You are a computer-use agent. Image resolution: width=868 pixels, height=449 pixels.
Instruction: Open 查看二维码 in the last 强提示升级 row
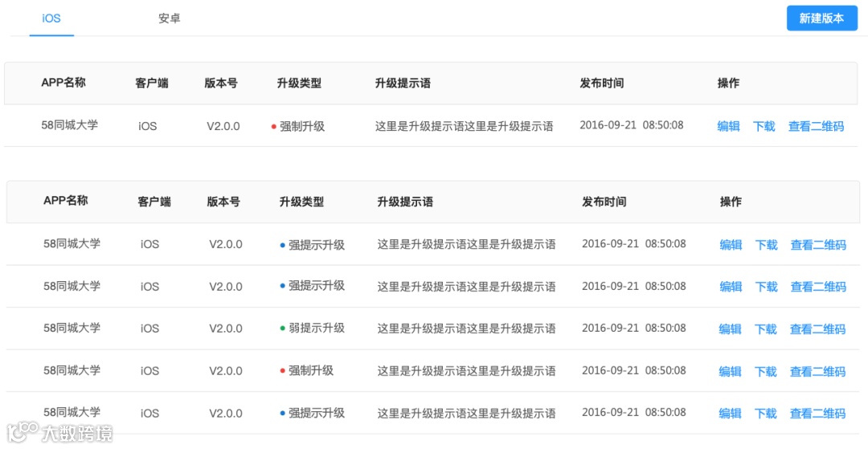pos(817,413)
